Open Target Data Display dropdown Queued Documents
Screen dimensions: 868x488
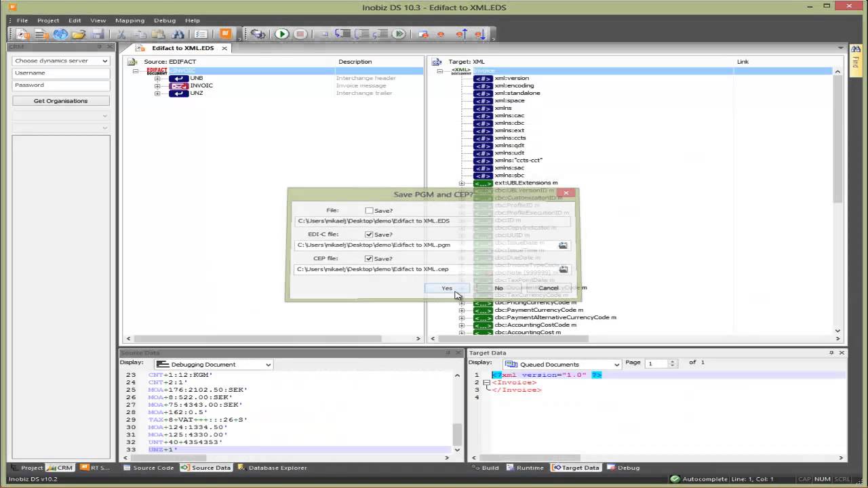562,365
